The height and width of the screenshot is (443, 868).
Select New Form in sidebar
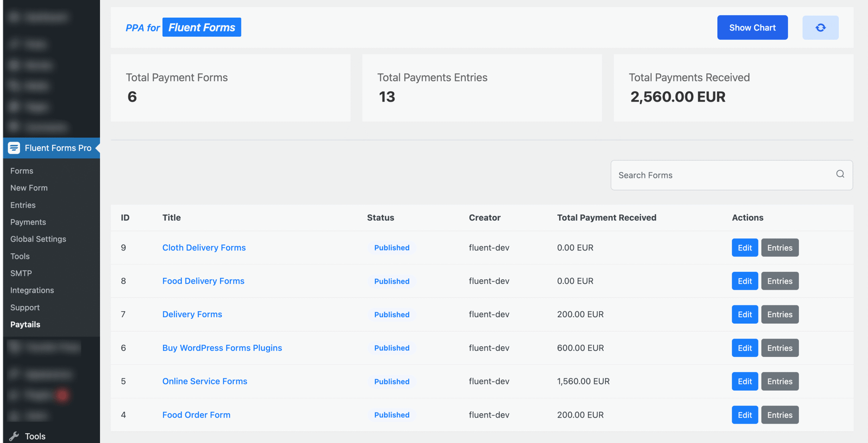[29, 188]
